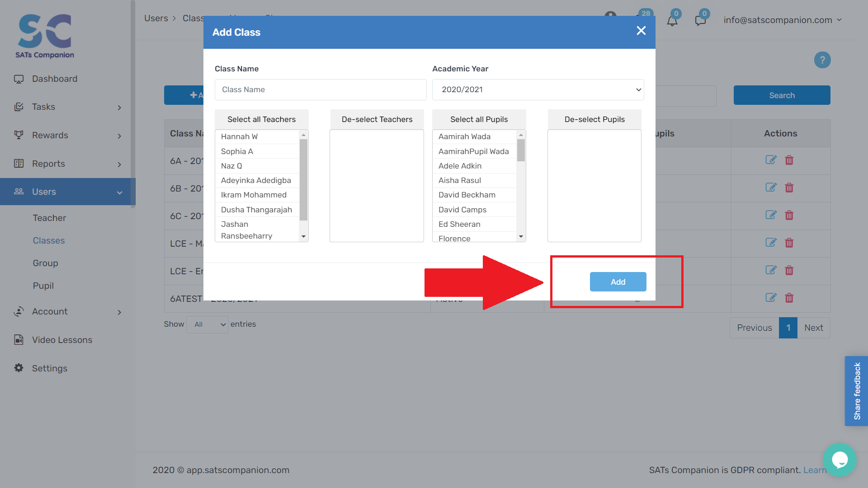
Task: Click the Class Name input field
Action: pyautogui.click(x=320, y=89)
